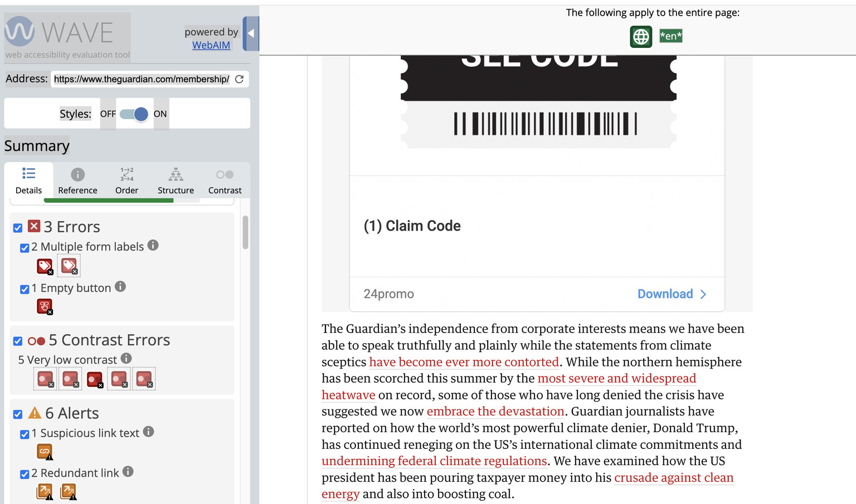Switch to the Structure tab
Screen dimensions: 856x504
176,180
